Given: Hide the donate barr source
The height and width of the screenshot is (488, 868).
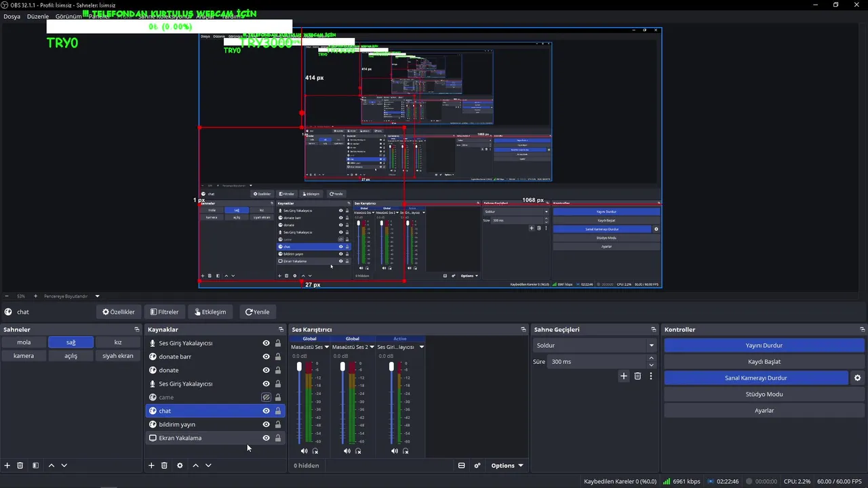Looking at the screenshot, I should click(x=266, y=357).
